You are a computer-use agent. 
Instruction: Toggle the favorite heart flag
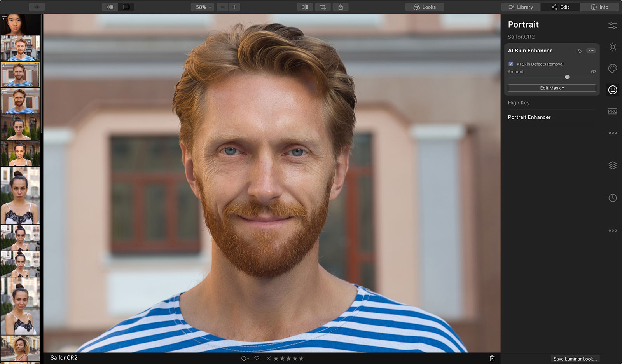(257, 358)
